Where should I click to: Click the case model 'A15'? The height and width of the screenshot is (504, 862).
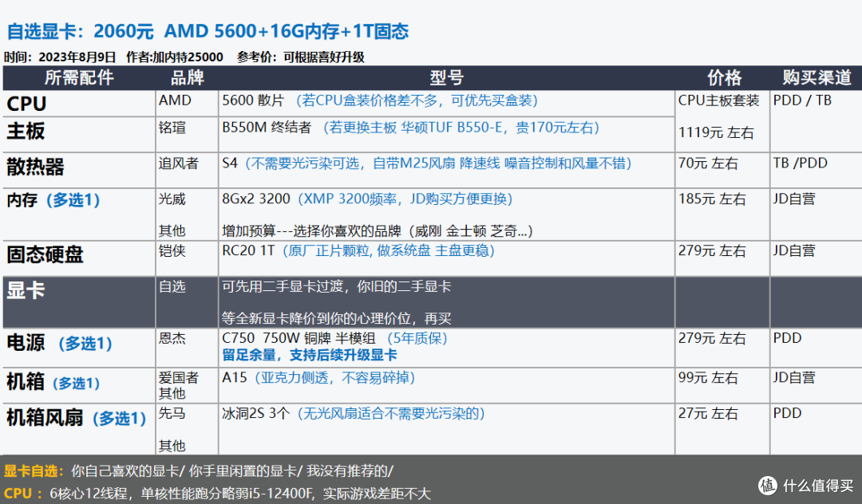[x=235, y=378]
